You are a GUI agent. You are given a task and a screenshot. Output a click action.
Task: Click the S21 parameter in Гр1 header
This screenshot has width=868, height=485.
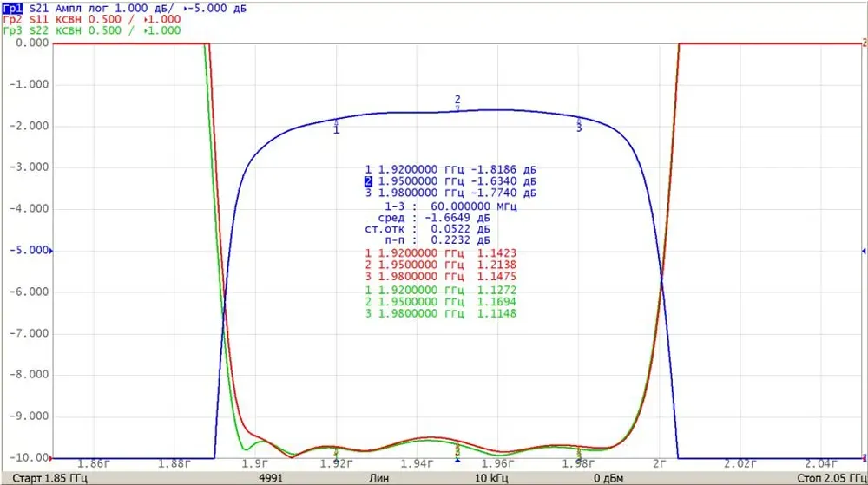(x=39, y=9)
